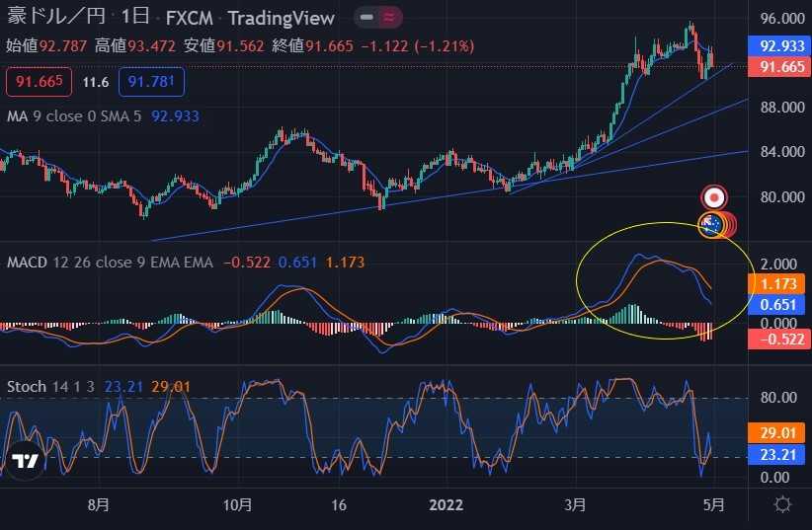Click the TradingView logo icon
The width and height of the screenshot is (812, 530).
(x=26, y=460)
